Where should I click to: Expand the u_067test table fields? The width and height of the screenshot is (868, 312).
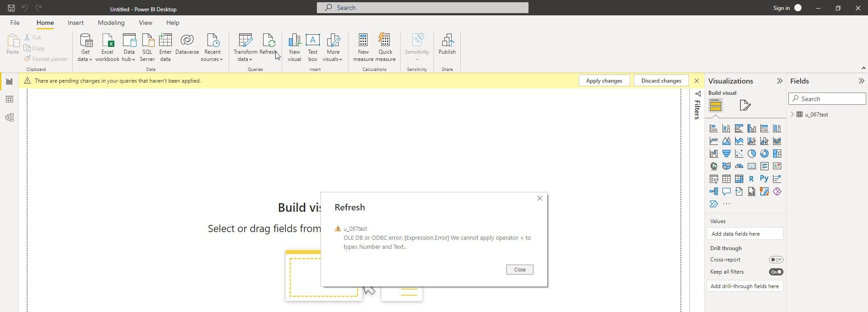pyautogui.click(x=792, y=115)
